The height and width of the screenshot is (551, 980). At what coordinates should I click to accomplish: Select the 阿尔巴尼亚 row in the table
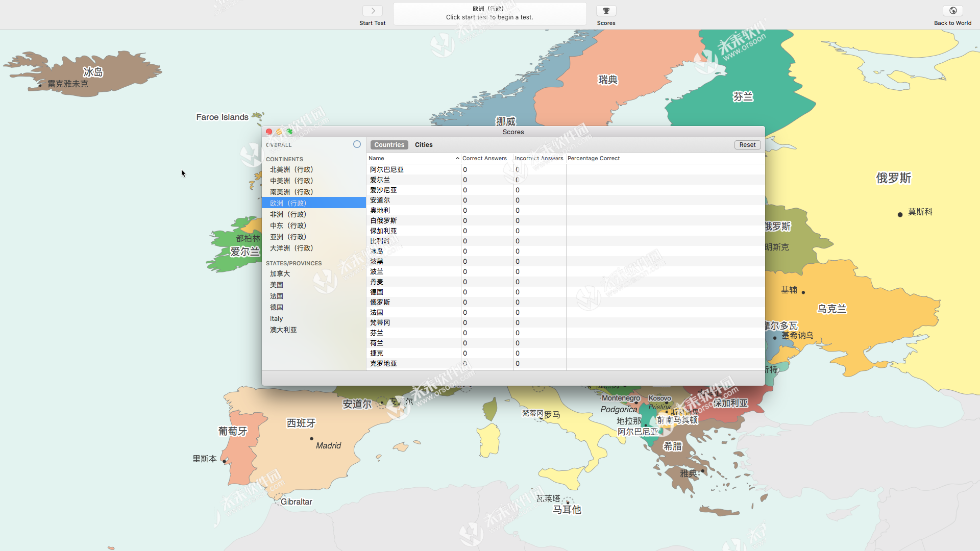click(x=566, y=169)
